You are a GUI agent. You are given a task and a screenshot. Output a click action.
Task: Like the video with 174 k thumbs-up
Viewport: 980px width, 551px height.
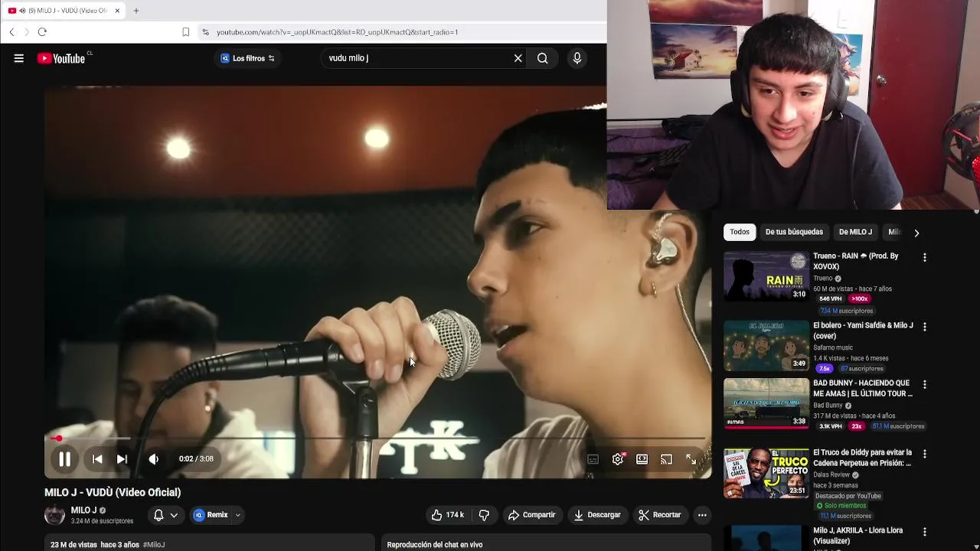click(448, 515)
